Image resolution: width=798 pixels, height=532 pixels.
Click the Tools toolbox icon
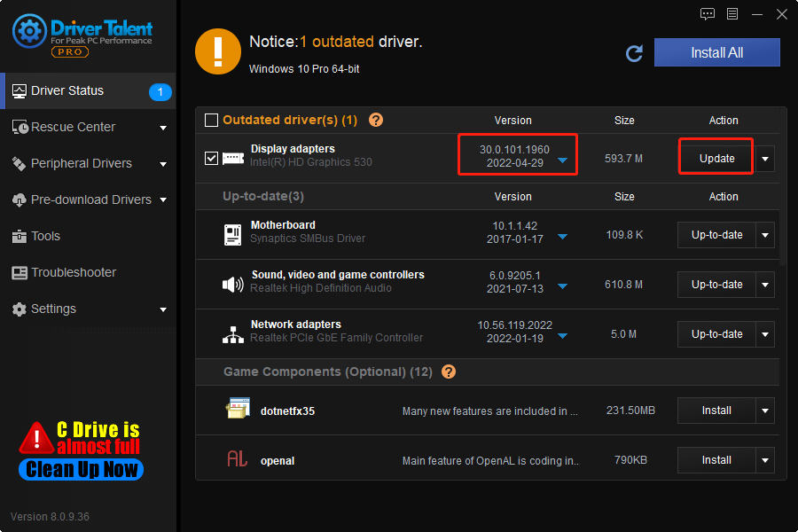(x=19, y=236)
